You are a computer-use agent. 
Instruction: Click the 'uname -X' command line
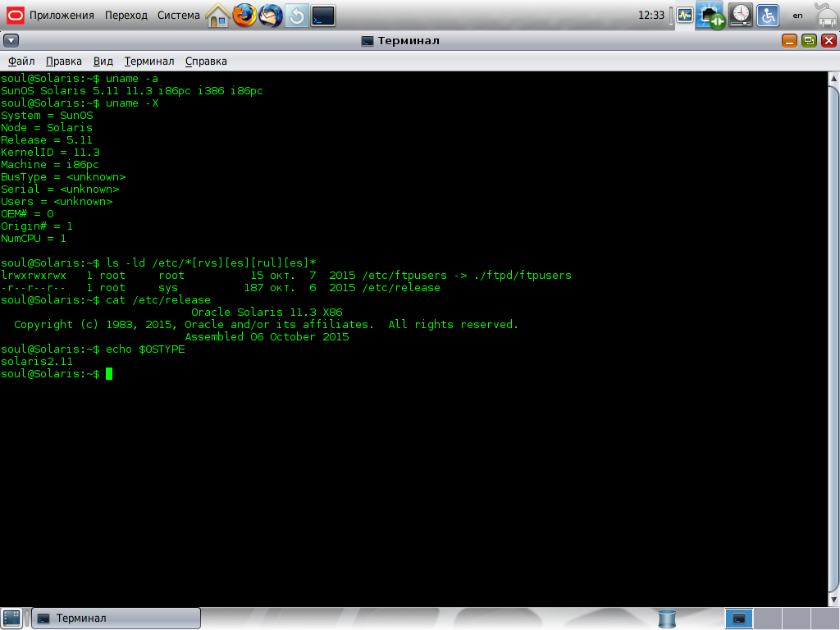80,103
